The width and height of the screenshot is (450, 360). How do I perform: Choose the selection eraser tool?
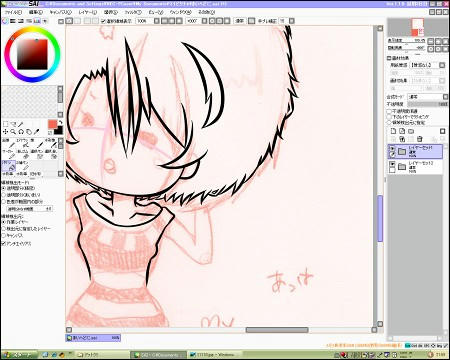pos(51,154)
